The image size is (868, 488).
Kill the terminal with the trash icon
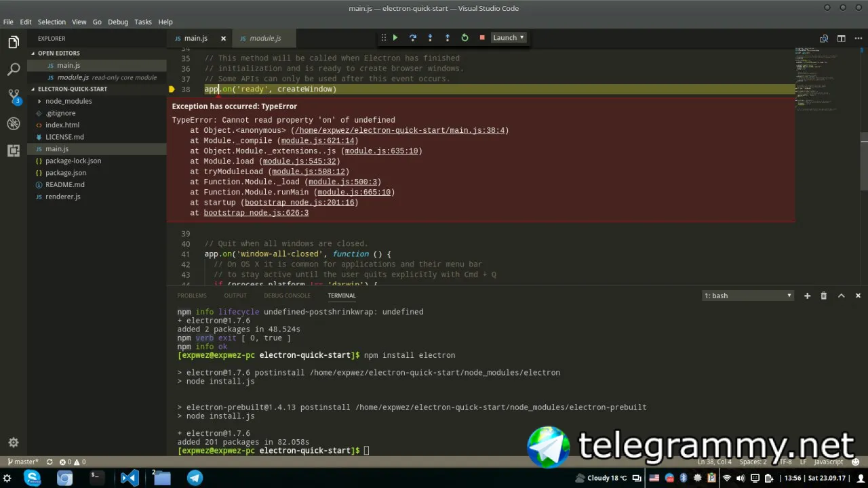pyautogui.click(x=824, y=296)
